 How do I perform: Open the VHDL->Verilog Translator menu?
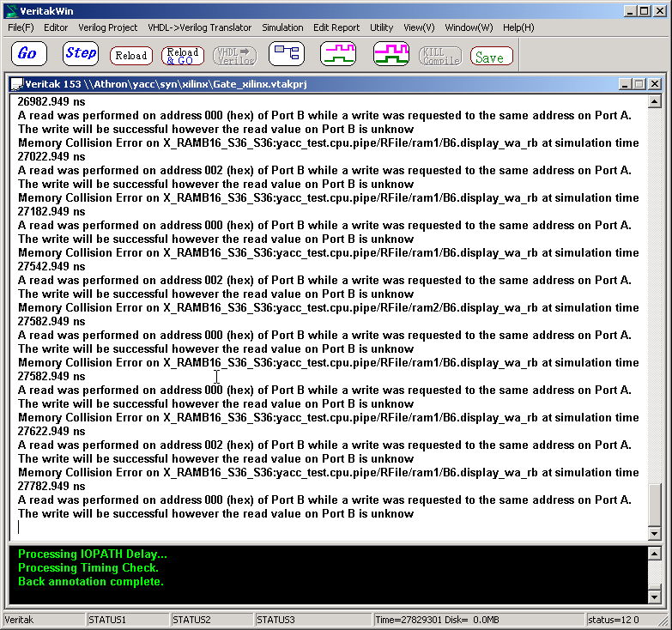[200, 27]
